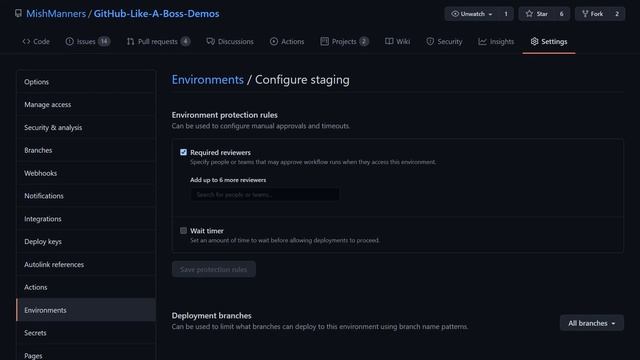Open Deploy keys in sidebar
Viewport: 640px width, 360px height.
(x=86, y=242)
